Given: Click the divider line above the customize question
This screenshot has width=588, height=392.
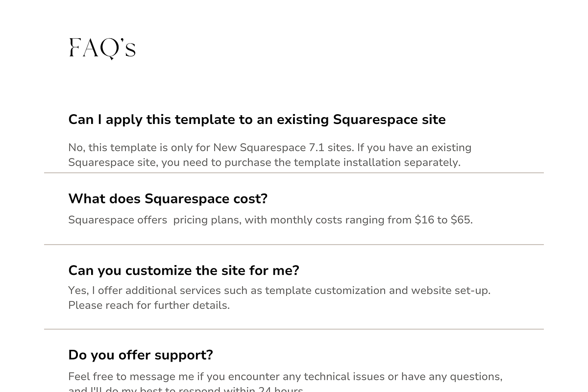Looking at the screenshot, I should coord(294,245).
